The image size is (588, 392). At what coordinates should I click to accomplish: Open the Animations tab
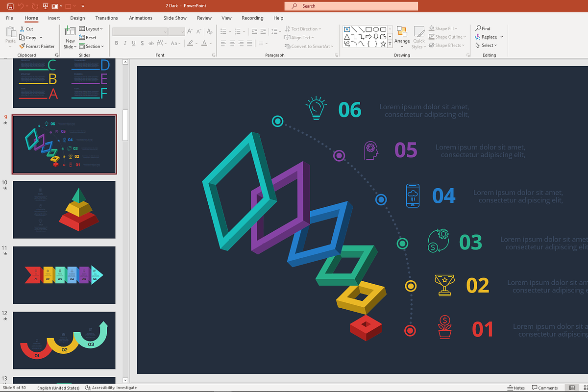(x=141, y=18)
